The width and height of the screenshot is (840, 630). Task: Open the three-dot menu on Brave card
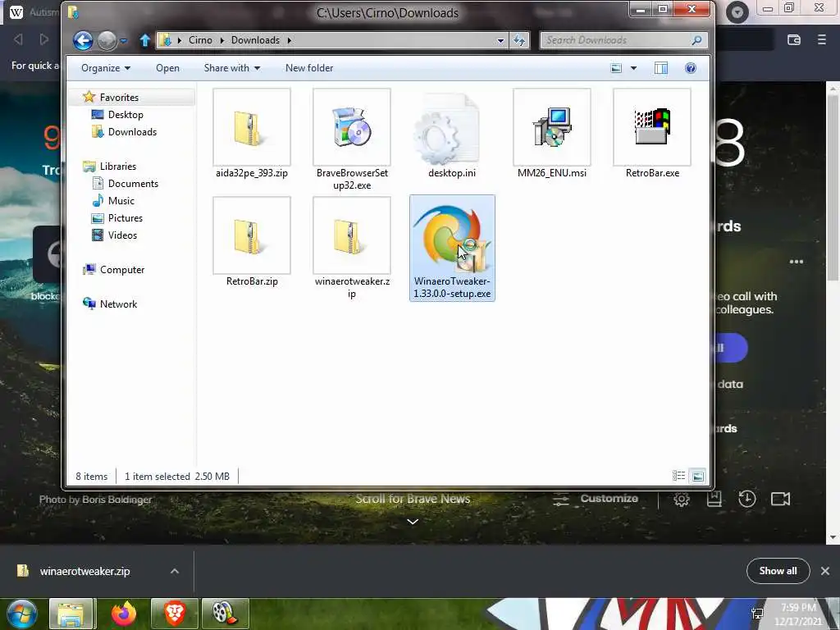(796, 262)
